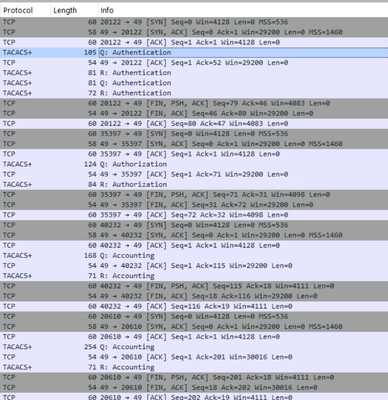Select the 35397 → 49 [FIN, PSH, ACK] row
388x400 pixels.
tap(194, 195)
